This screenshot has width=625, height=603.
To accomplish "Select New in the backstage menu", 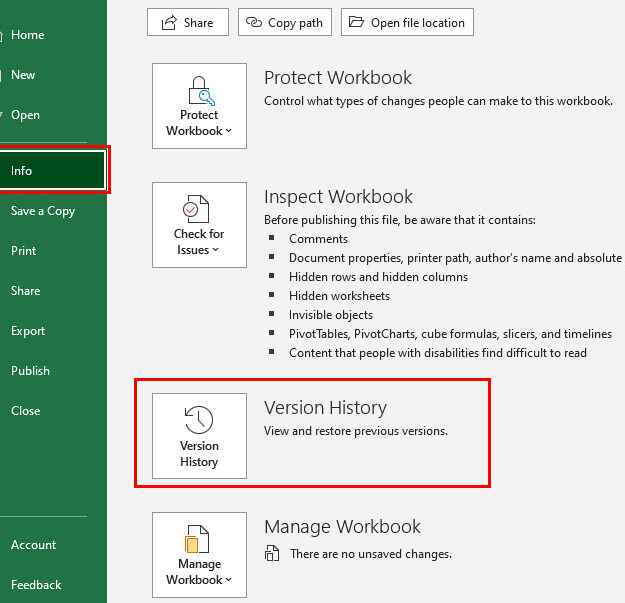I will point(23,75).
